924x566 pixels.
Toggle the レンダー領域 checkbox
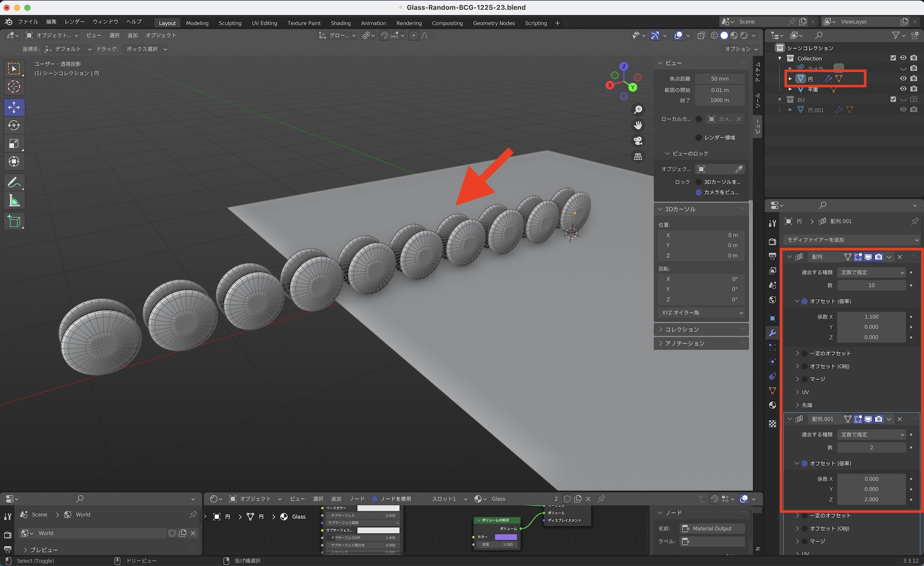tap(699, 138)
